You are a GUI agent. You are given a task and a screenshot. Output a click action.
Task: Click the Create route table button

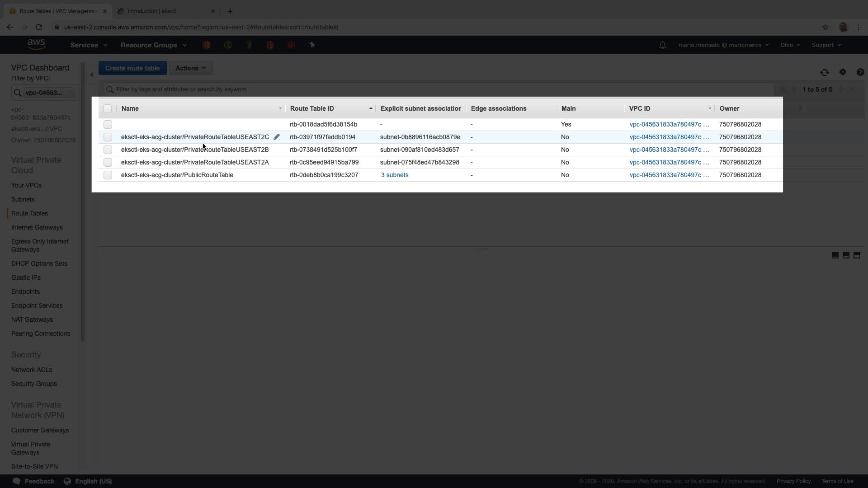[132, 68]
